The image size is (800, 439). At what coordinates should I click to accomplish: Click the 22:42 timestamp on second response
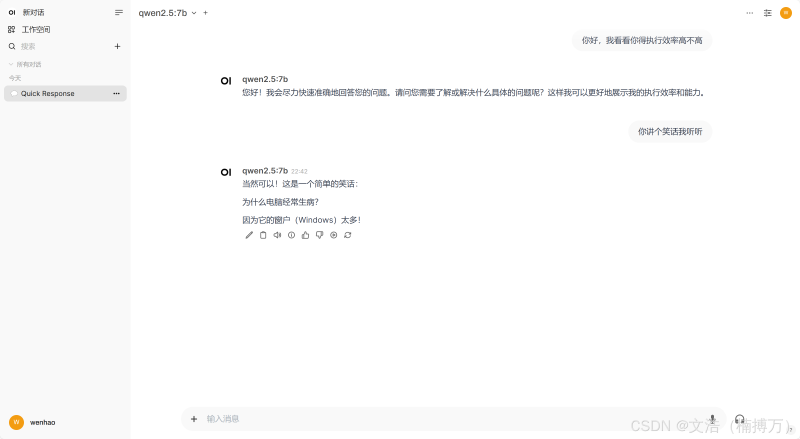[x=299, y=172]
